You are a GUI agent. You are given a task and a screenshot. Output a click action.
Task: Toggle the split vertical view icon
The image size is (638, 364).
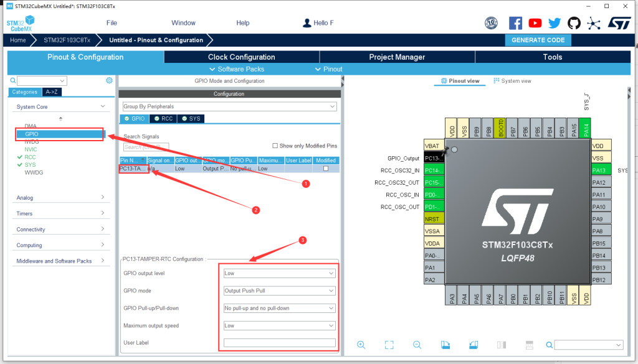coord(502,345)
